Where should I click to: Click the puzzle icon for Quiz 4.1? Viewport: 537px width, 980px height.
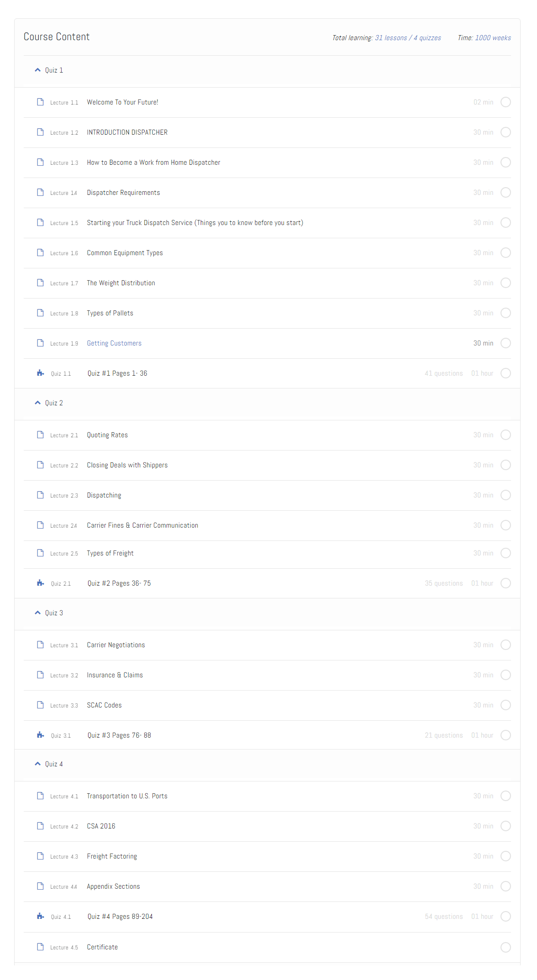pyautogui.click(x=40, y=916)
